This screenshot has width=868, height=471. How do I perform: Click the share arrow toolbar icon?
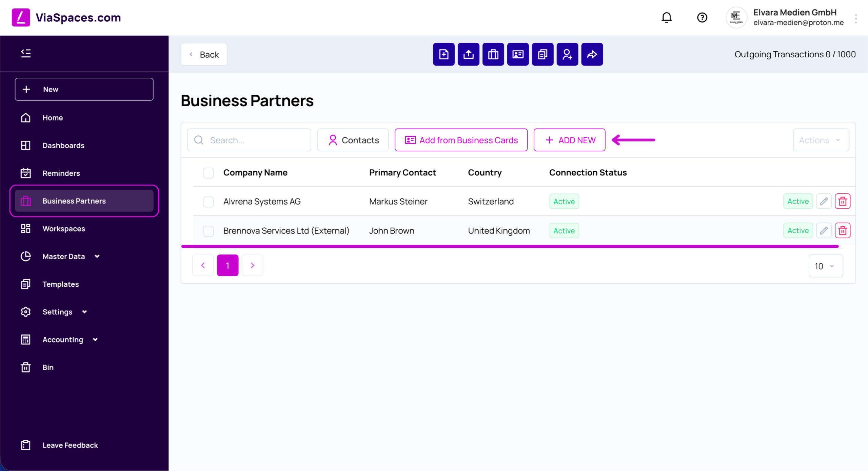(x=592, y=54)
